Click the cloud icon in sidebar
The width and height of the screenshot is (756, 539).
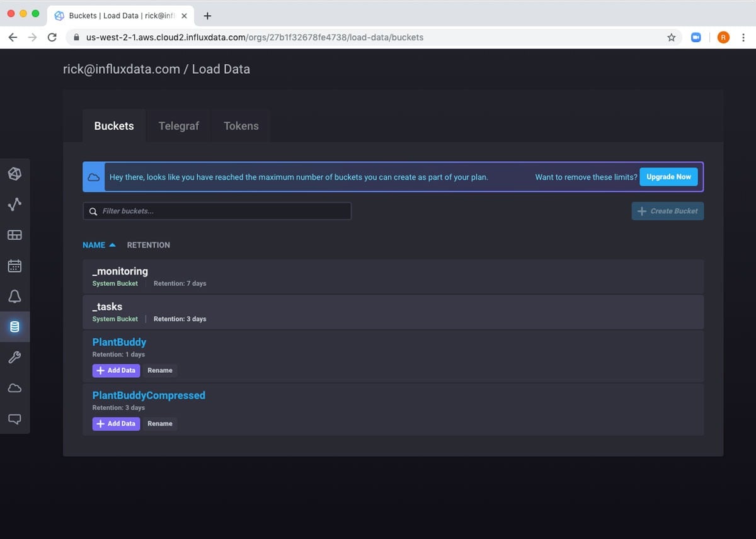(x=14, y=388)
